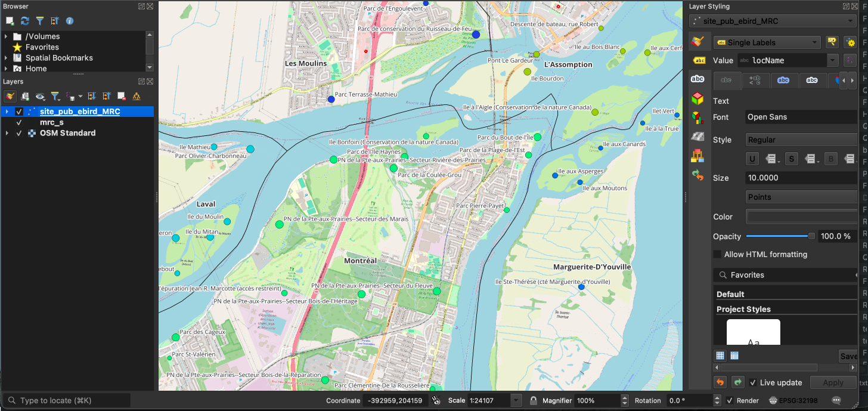Click the Type to locate search field
Screen dimensions: 868x411
tap(66, 400)
